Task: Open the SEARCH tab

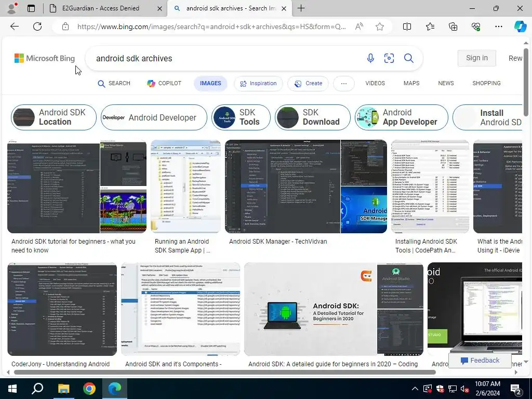Action: [x=114, y=84]
